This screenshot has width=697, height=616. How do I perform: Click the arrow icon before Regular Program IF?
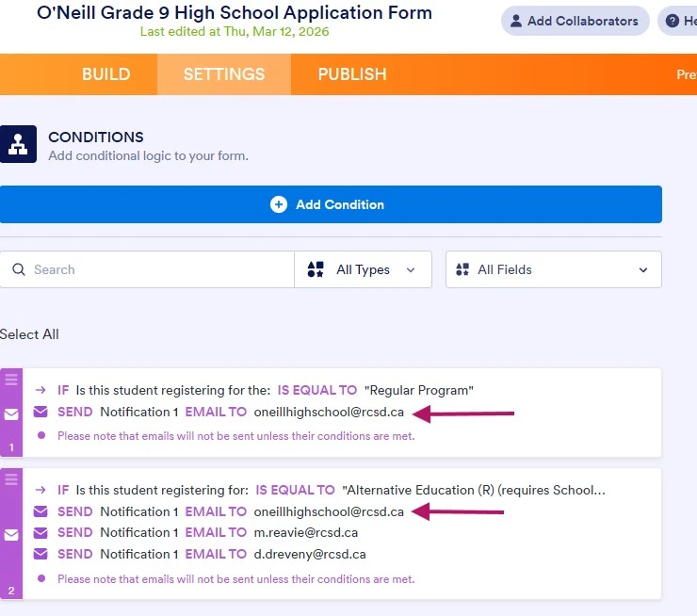41,390
